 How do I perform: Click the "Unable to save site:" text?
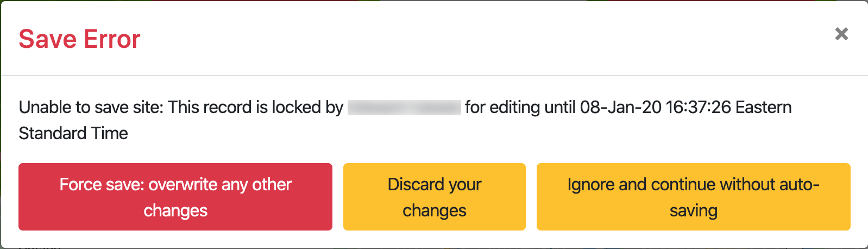(91, 108)
